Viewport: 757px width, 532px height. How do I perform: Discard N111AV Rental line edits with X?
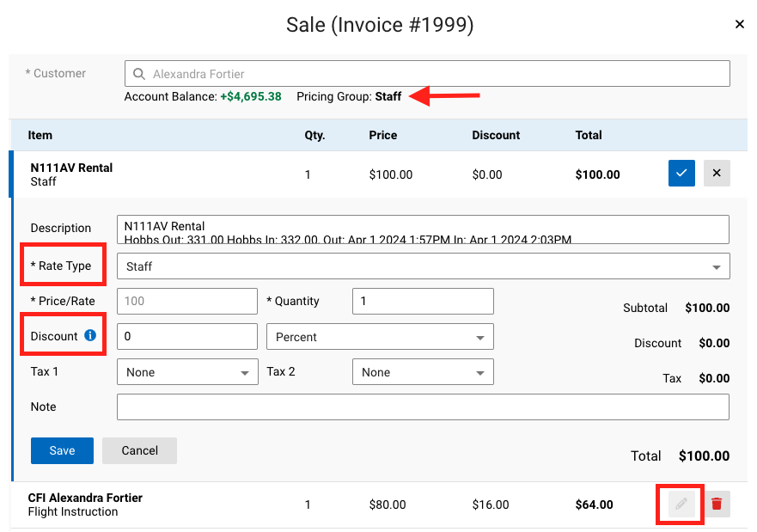(717, 174)
